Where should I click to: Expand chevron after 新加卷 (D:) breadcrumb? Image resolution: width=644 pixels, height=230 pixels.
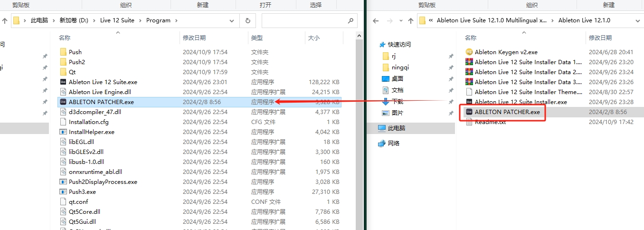pyautogui.click(x=93, y=20)
